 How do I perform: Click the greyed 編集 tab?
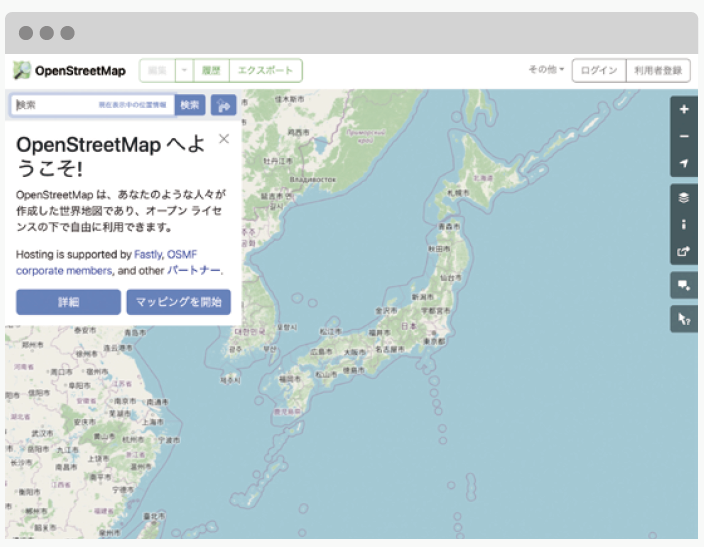tap(157, 71)
